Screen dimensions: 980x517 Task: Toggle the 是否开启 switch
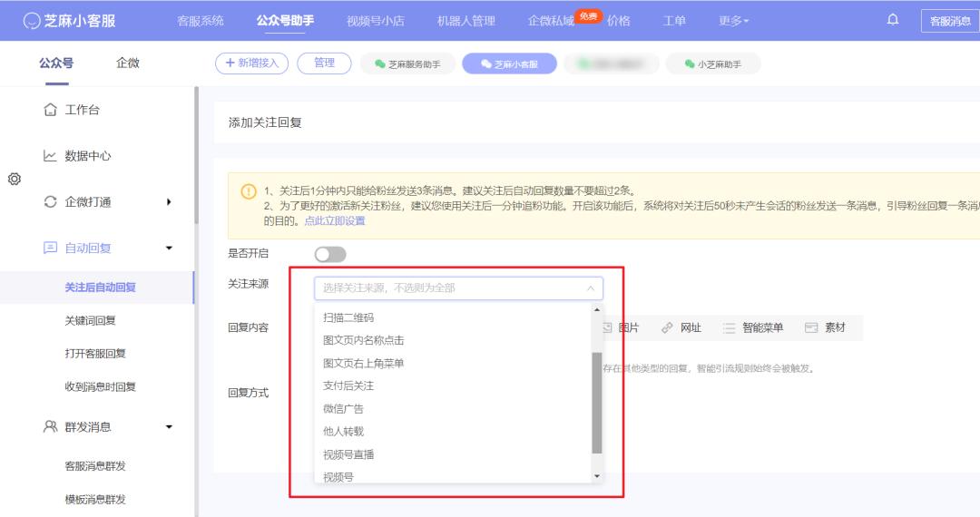click(330, 254)
